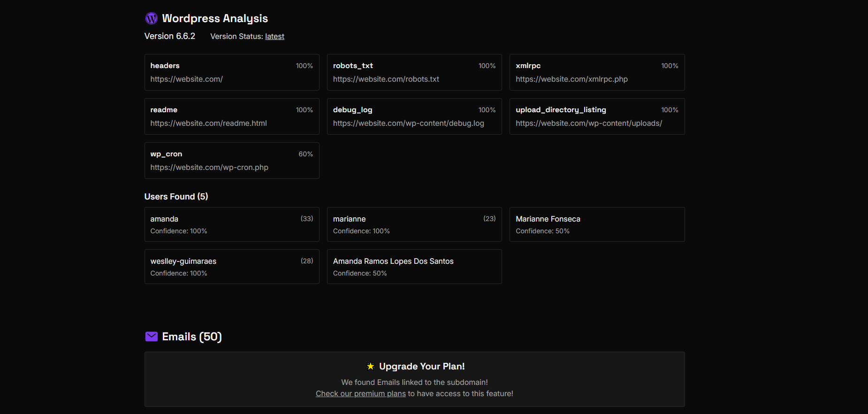Click the yellow star upgrade icon
Viewport: 868px width, 414px height.
click(371, 366)
